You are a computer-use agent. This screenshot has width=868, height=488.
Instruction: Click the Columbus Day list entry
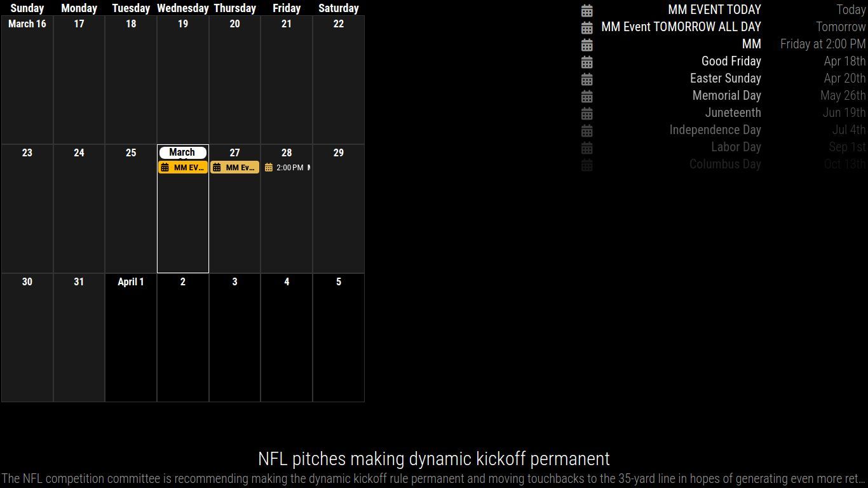(x=725, y=164)
